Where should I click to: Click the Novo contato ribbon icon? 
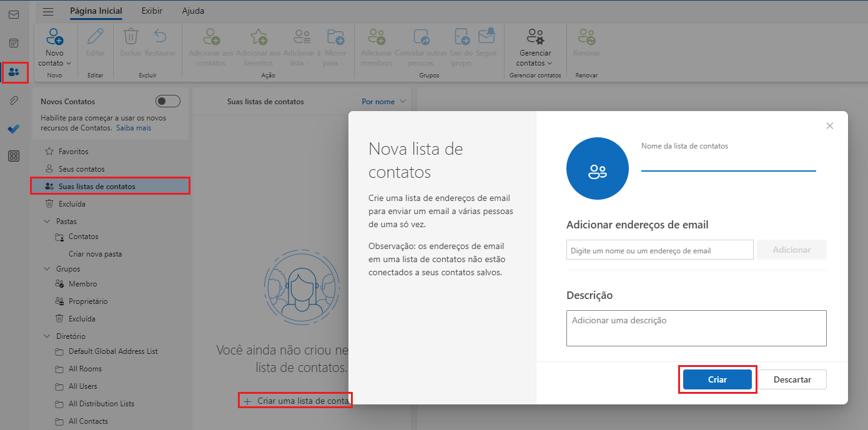click(55, 36)
